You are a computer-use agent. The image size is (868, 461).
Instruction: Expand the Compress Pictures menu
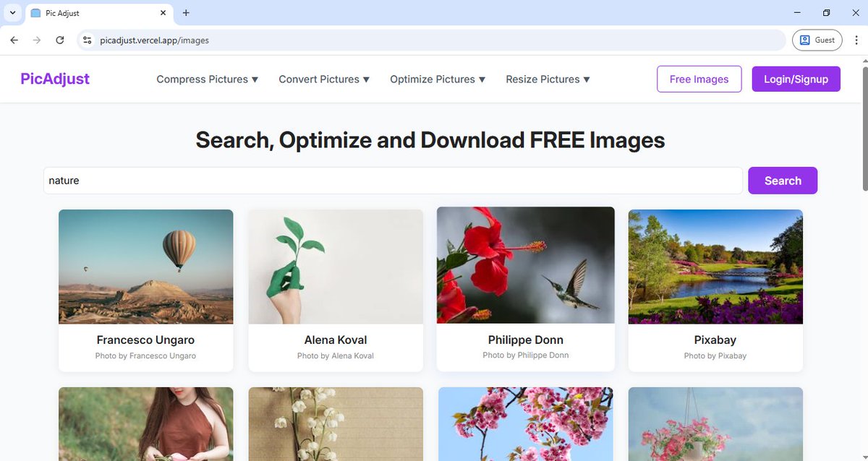tap(208, 79)
